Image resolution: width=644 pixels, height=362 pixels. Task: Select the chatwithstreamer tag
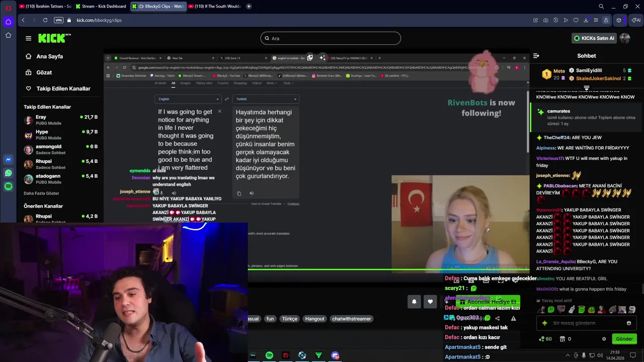351,319
